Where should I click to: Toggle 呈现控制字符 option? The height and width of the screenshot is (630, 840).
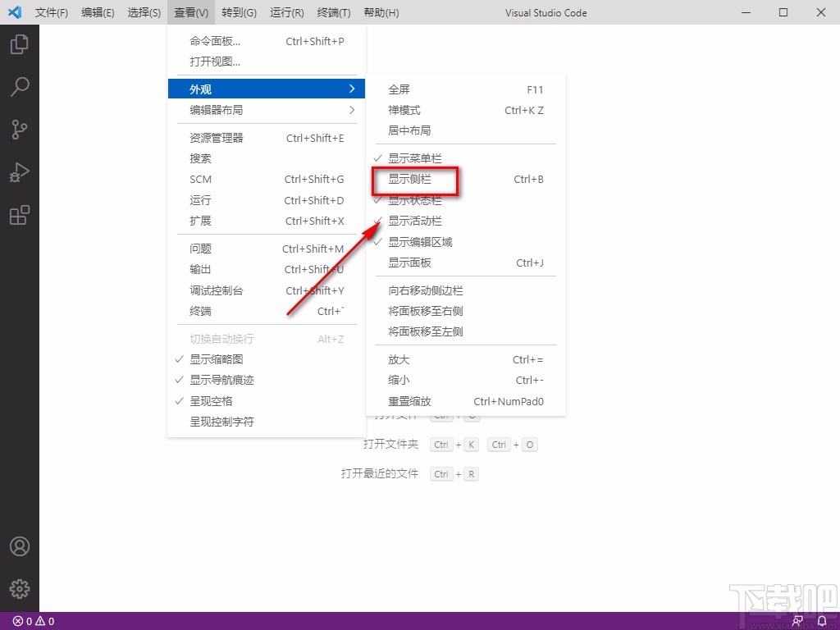click(x=267, y=422)
